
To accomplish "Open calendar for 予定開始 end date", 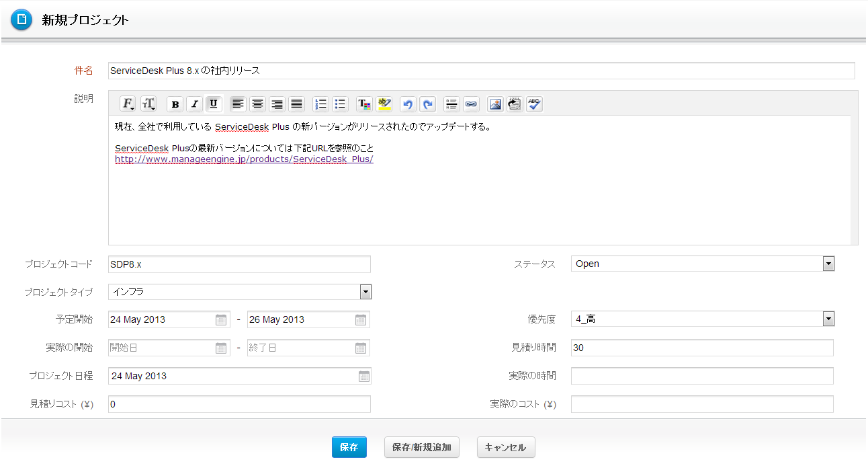I will click(361, 320).
